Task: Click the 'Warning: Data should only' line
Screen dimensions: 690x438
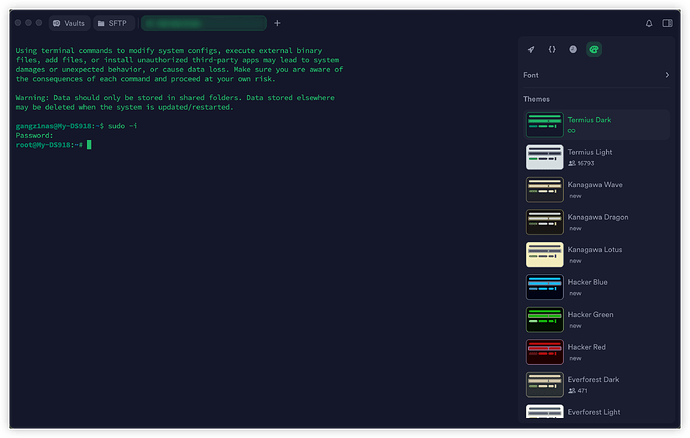Action: tap(175, 98)
